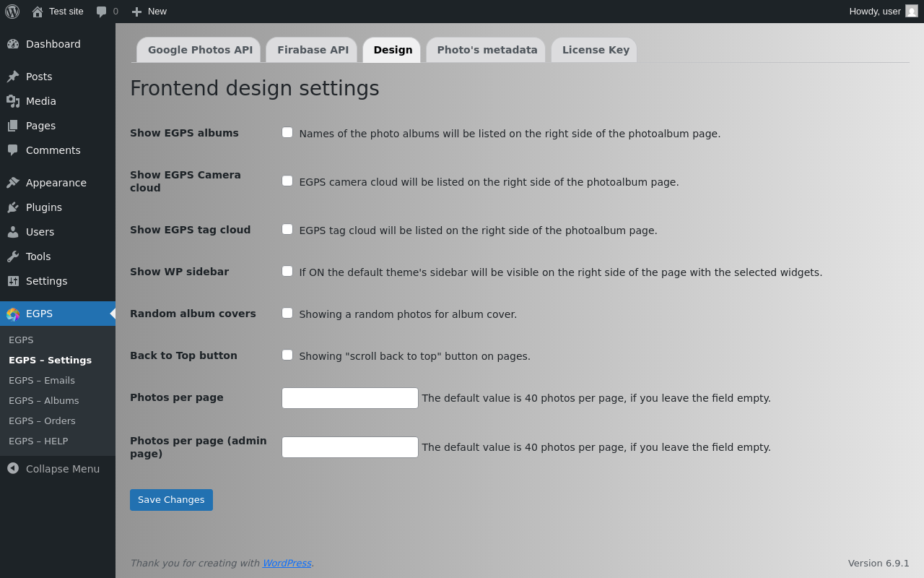
Task: Toggle Show WP sidebar checkbox
Action: (287, 271)
